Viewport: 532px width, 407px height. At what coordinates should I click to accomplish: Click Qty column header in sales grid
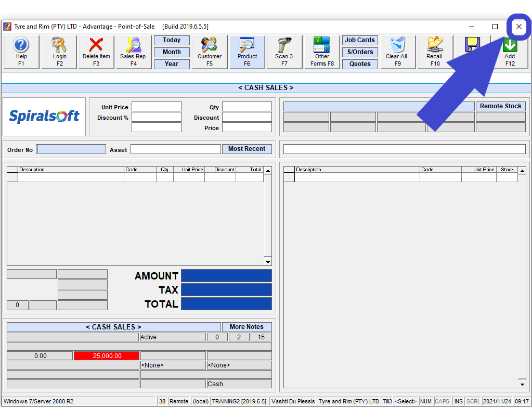pos(165,169)
